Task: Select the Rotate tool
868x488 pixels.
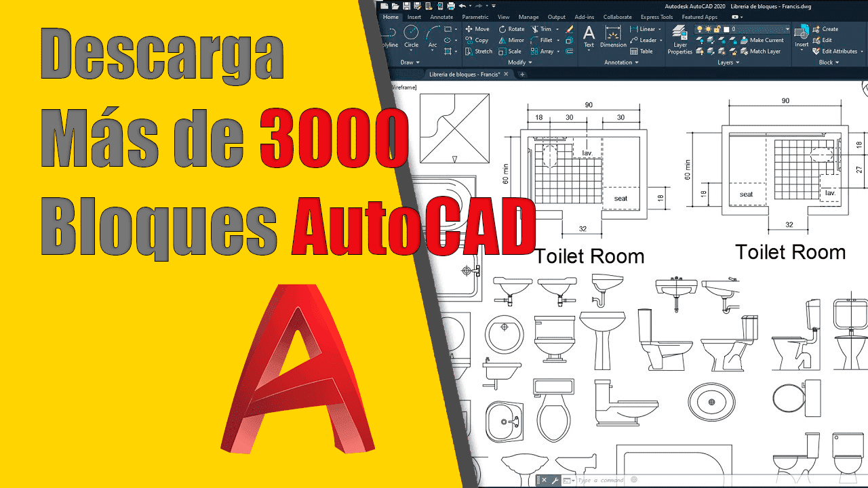Action: click(x=511, y=29)
